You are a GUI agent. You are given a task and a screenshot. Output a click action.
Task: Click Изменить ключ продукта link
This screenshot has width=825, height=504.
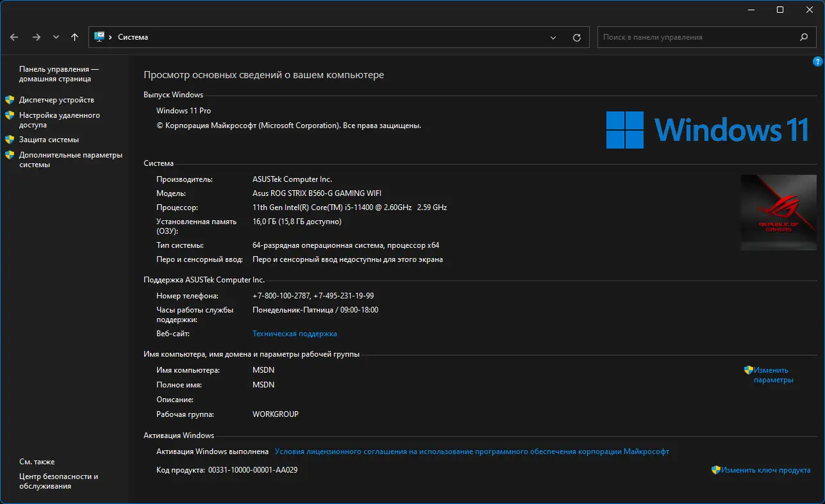pyautogui.click(x=765, y=470)
